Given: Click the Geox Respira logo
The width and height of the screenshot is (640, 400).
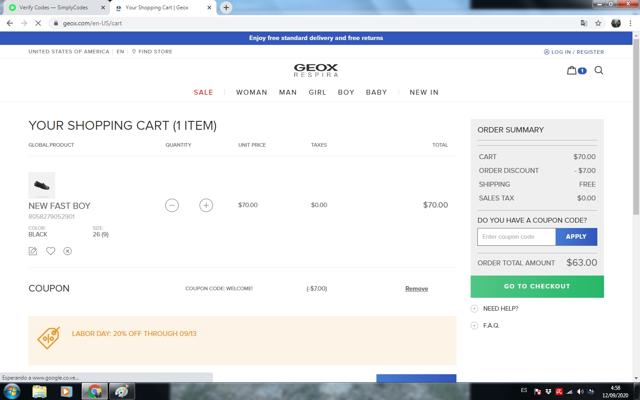Looking at the screenshot, I should pos(316,70).
